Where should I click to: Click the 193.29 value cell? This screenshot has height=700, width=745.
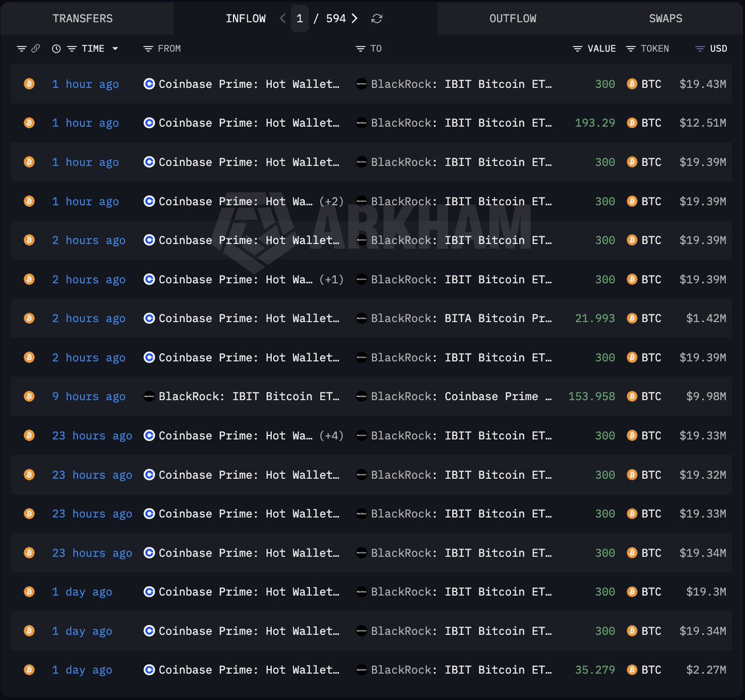[595, 123]
